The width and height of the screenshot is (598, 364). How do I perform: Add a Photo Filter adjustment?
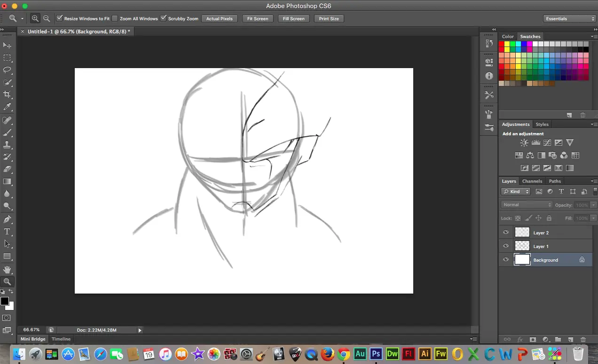tap(553, 155)
